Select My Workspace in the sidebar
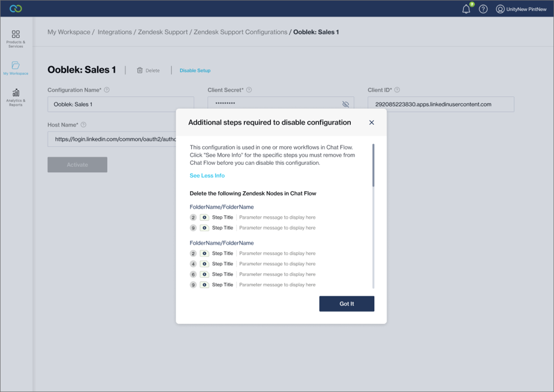 click(16, 68)
